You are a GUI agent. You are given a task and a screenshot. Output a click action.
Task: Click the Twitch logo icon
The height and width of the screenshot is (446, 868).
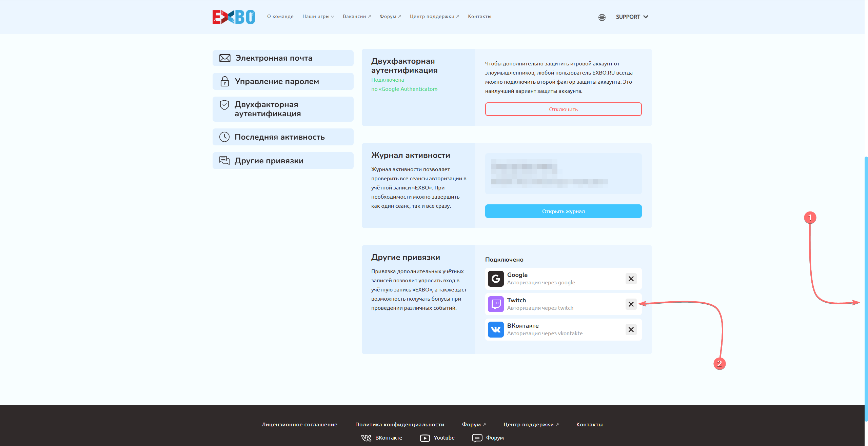(496, 304)
